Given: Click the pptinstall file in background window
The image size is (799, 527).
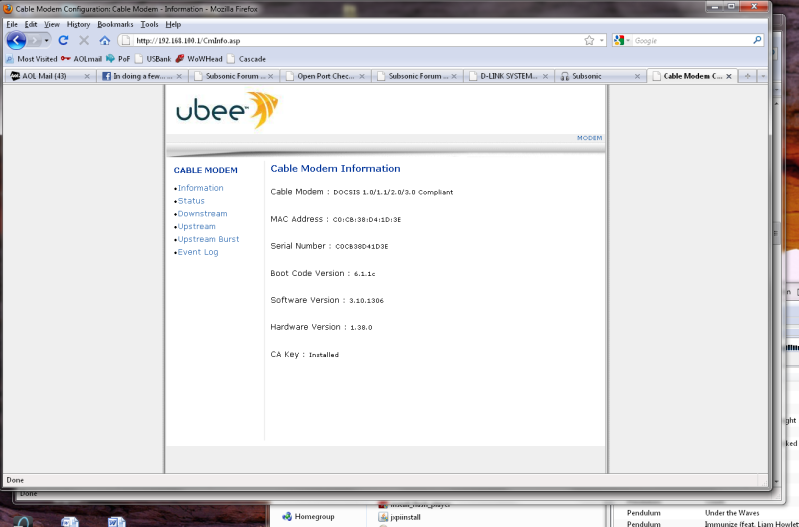Looking at the screenshot, I should tap(400, 517).
